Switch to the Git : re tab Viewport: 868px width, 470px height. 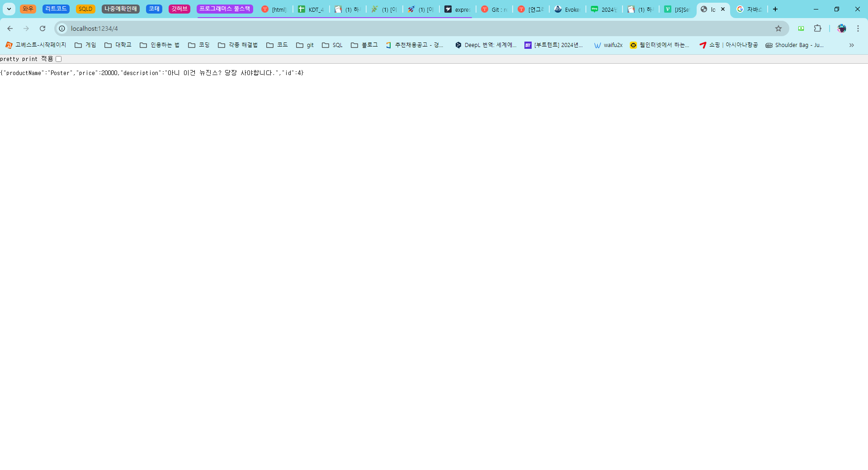click(494, 9)
